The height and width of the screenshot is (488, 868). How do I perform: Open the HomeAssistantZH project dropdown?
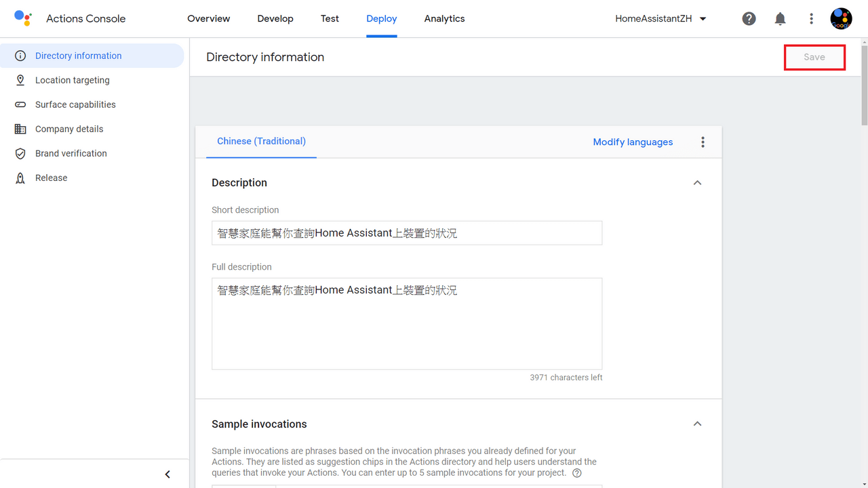(660, 19)
